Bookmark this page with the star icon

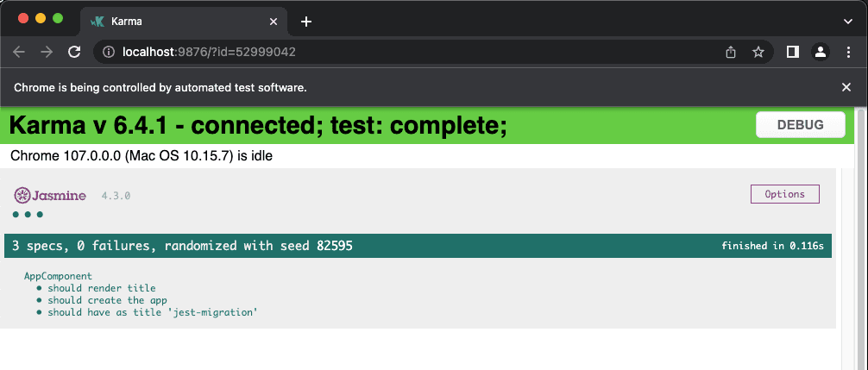coord(758,52)
